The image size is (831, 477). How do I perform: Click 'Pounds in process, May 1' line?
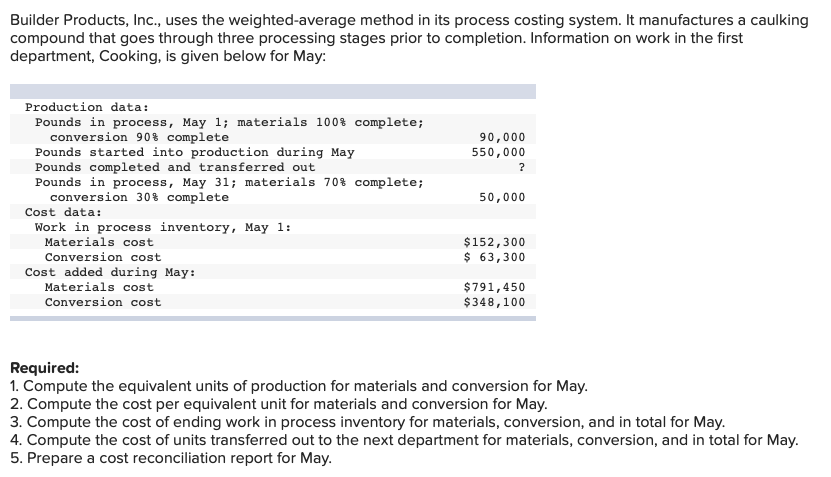(x=229, y=122)
